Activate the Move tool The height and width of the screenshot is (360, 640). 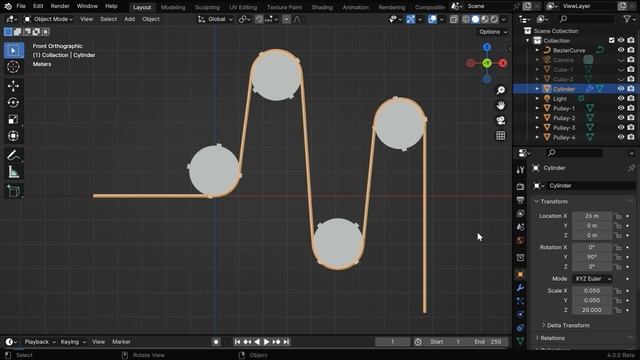tap(13, 86)
